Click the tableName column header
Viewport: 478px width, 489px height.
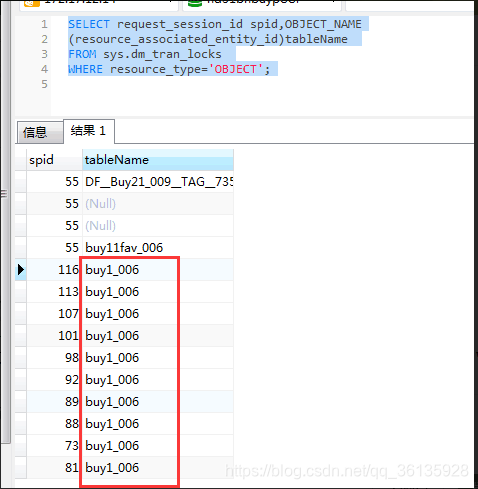point(158,160)
